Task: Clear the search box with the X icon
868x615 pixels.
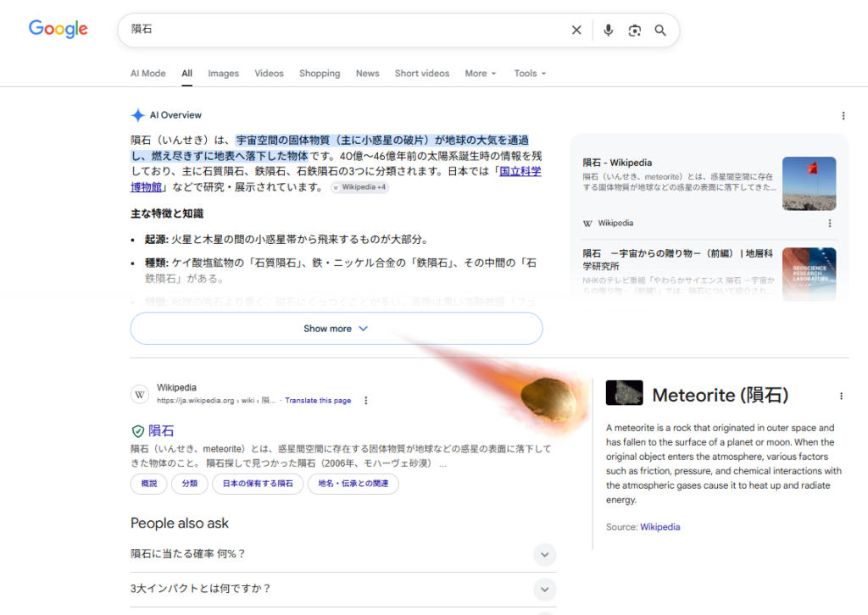Action: [x=576, y=30]
